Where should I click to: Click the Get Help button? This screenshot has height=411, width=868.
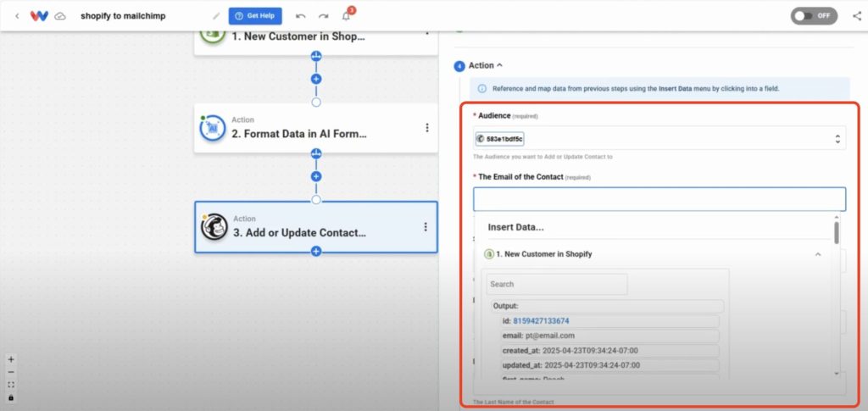pos(255,16)
